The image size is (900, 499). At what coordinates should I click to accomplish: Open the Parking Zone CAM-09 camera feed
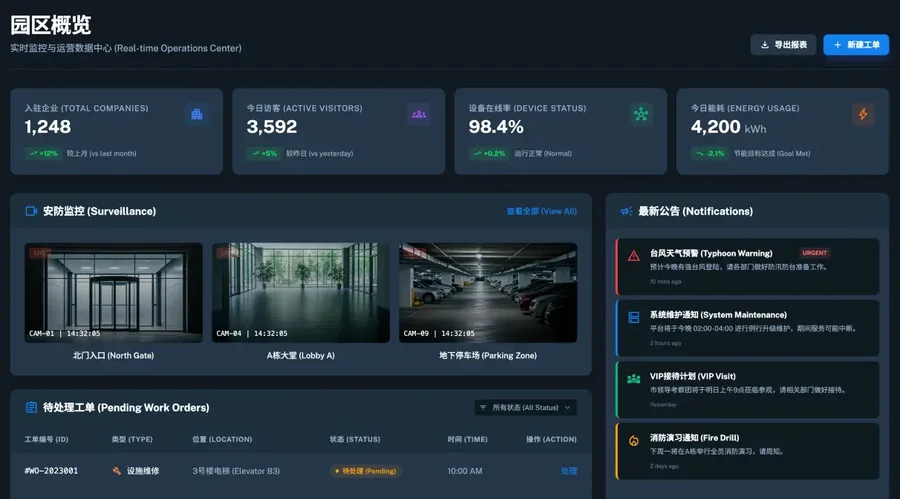coord(487,292)
